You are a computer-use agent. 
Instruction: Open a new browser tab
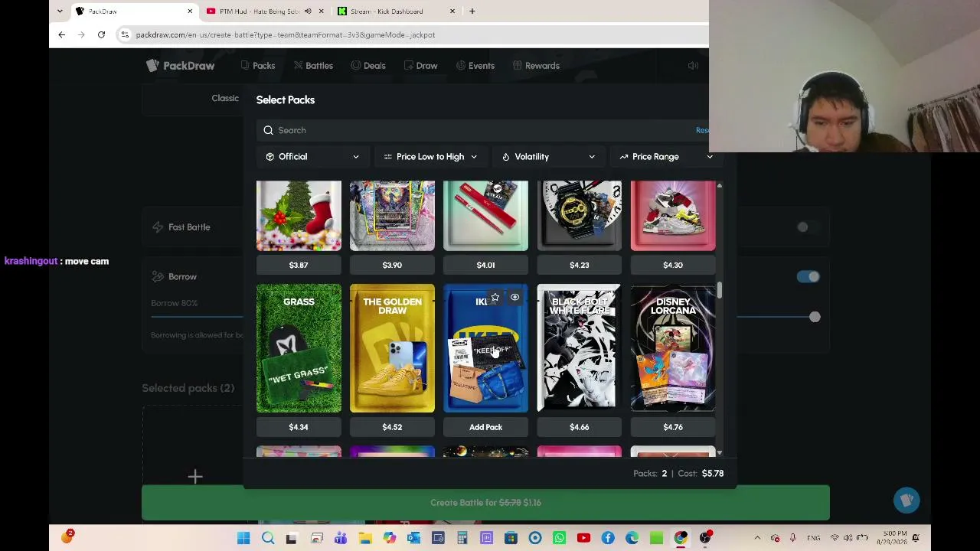point(472,11)
